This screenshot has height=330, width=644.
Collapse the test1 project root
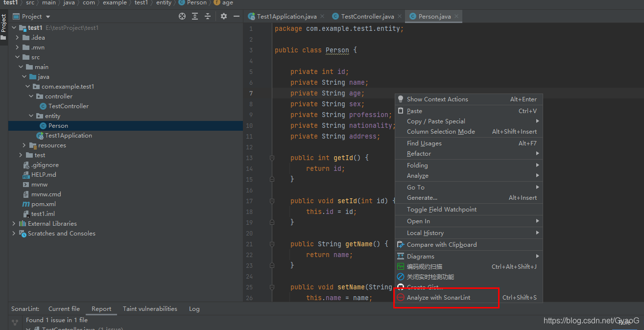(x=14, y=28)
